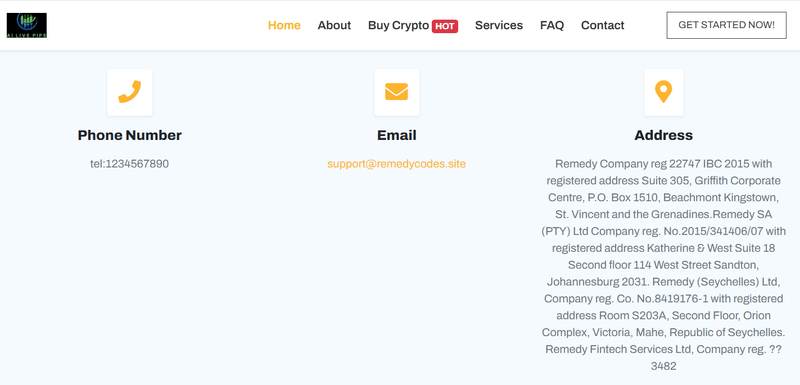Click the Email heading
800x385 pixels.
pos(396,135)
